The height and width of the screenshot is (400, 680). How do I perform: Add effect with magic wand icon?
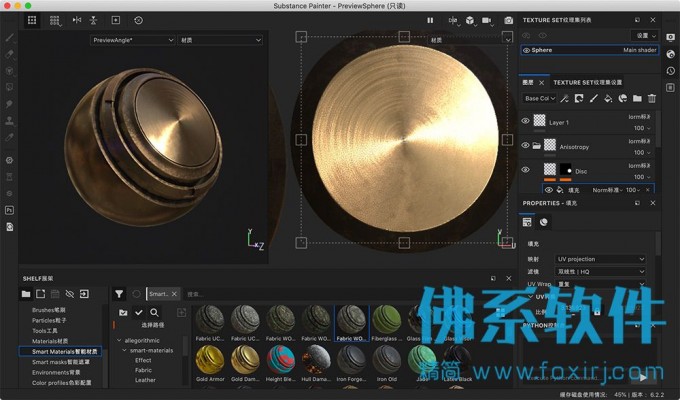564,98
